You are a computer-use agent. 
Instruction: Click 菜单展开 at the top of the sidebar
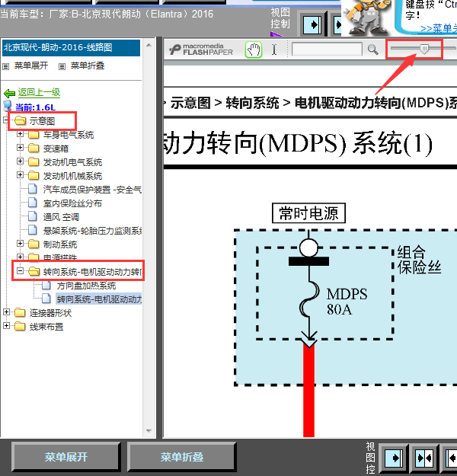click(30, 65)
